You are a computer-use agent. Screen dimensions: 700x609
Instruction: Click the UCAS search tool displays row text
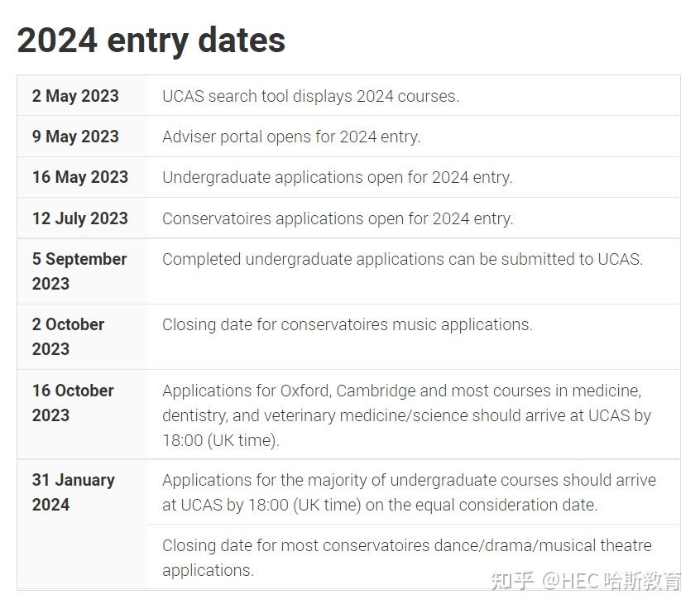310,96
